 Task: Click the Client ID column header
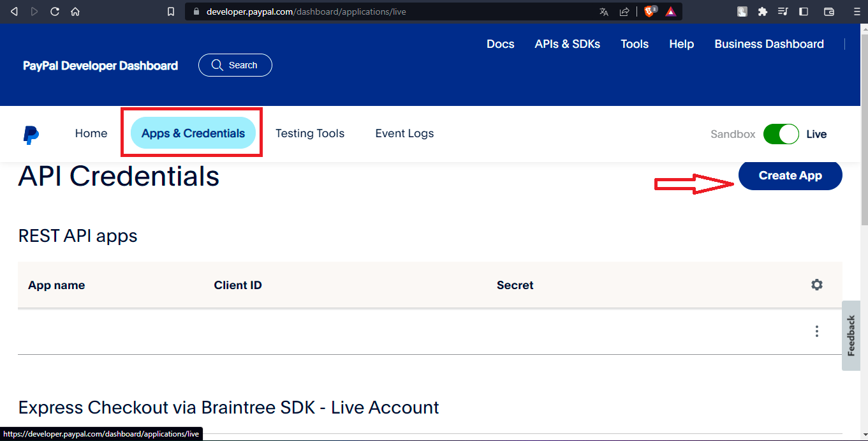pyautogui.click(x=238, y=285)
